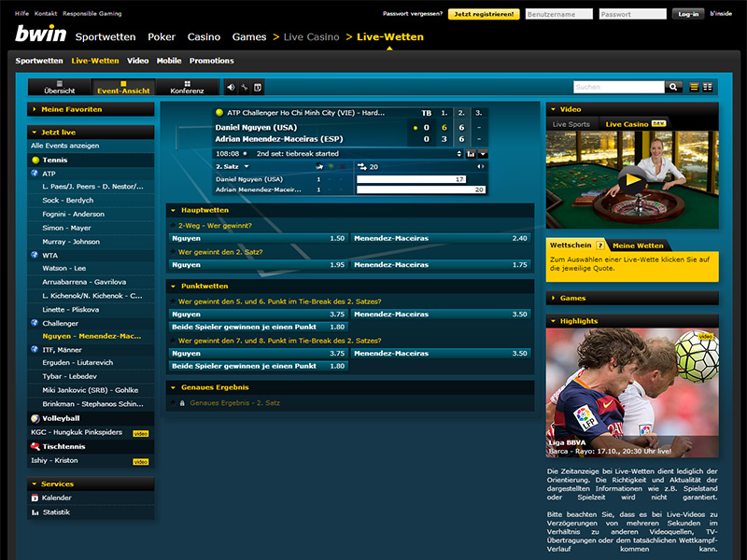Open the black dropdown arrow beside statistics icon
Screen dimensions: 747x560
click(x=483, y=154)
